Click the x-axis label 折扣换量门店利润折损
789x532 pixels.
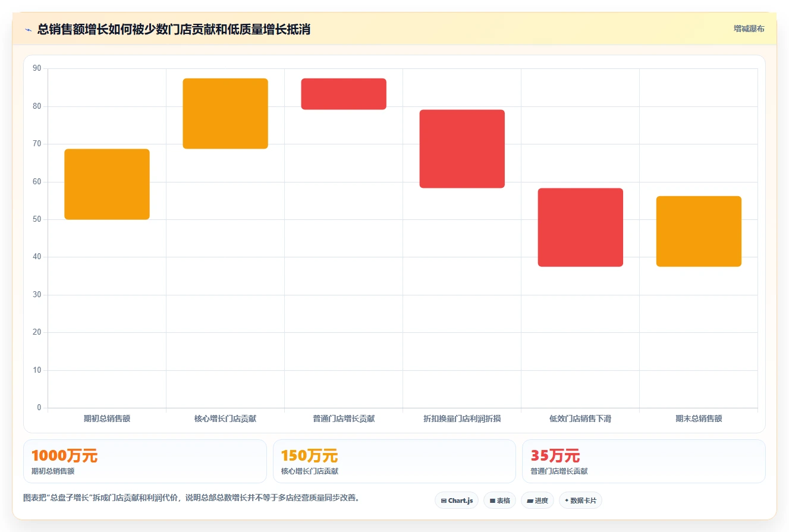pos(462,418)
